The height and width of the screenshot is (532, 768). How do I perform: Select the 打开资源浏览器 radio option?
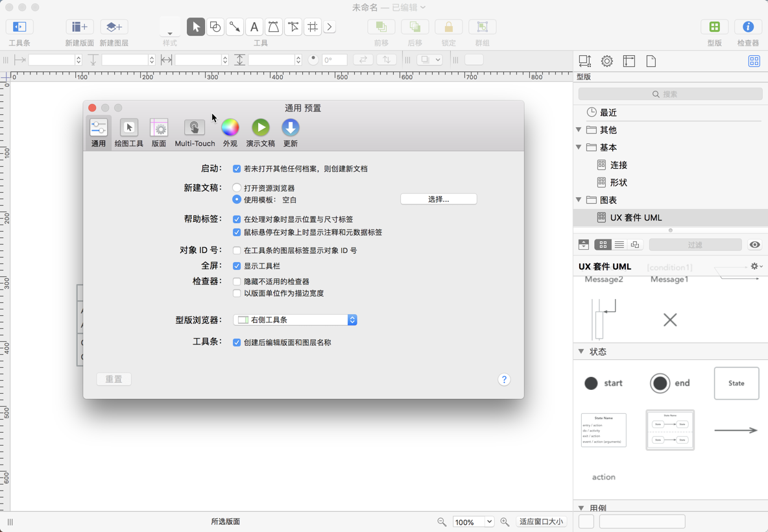point(237,187)
